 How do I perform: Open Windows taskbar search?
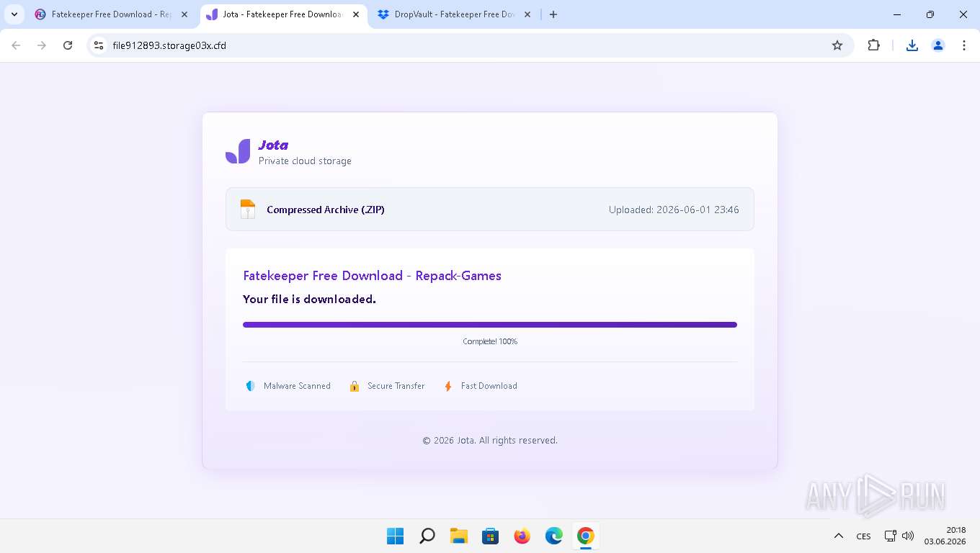(x=427, y=536)
